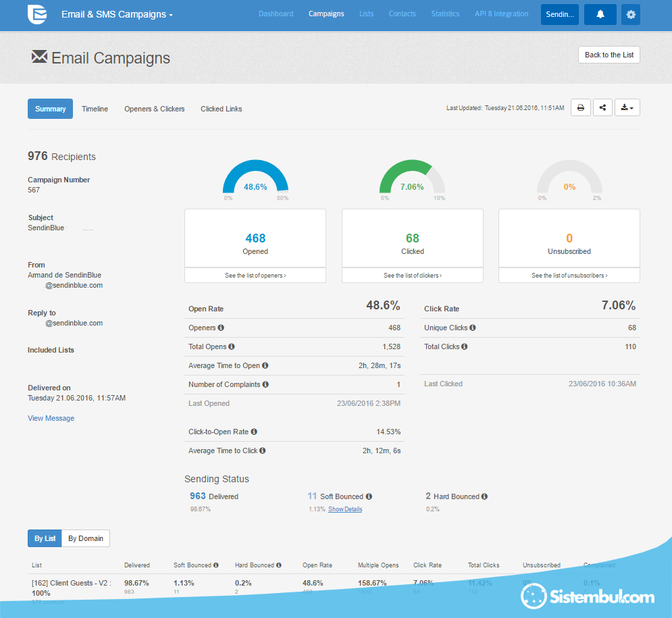This screenshot has height=618, width=672.
Task: Switch to By Domain view
Action: [x=86, y=538]
